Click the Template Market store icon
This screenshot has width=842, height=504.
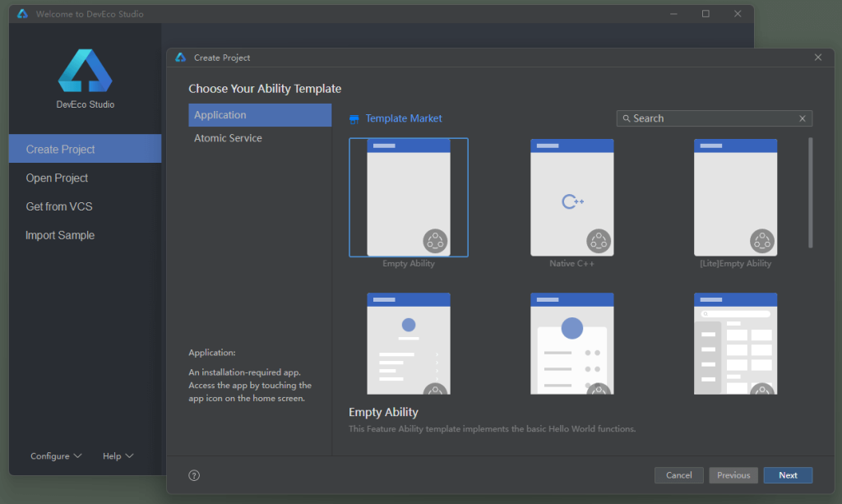[354, 119]
